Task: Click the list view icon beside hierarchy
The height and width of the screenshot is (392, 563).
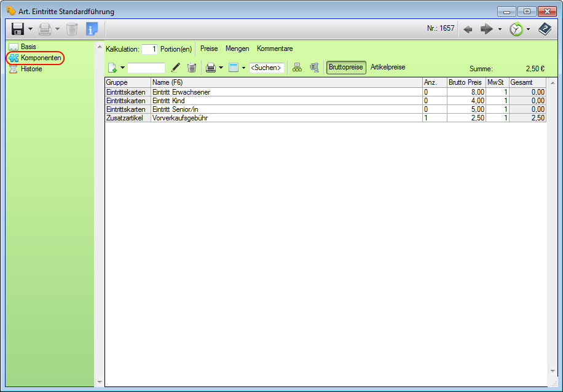Action: (x=314, y=68)
